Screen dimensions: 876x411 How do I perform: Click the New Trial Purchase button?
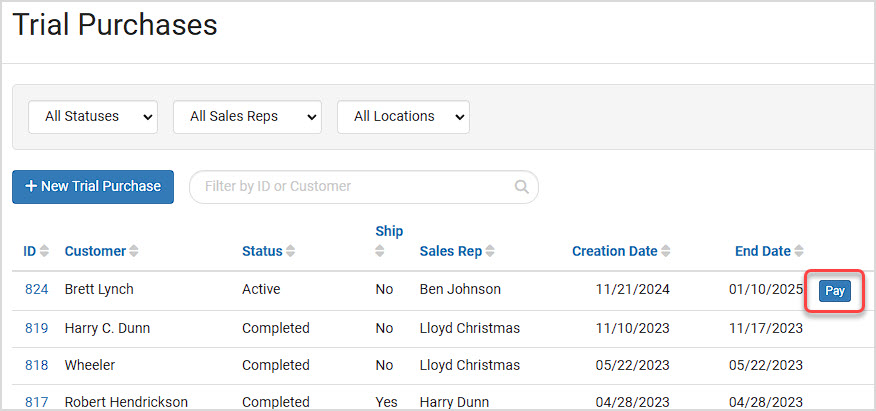(93, 187)
